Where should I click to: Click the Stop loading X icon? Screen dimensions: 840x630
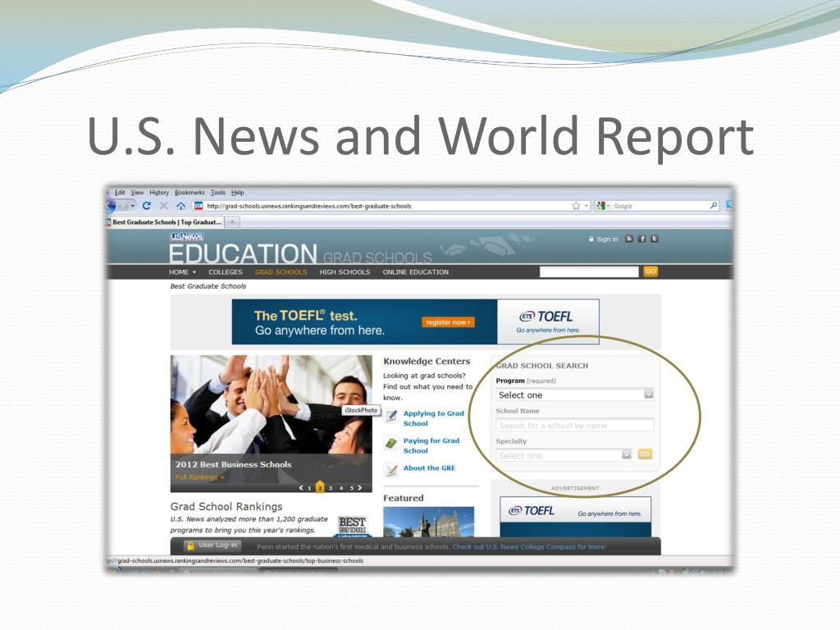[x=164, y=206]
